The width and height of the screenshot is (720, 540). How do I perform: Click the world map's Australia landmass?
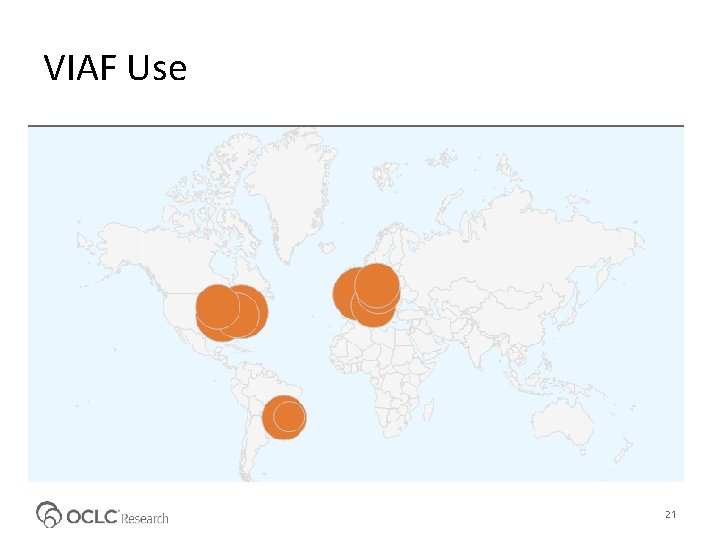563,423
